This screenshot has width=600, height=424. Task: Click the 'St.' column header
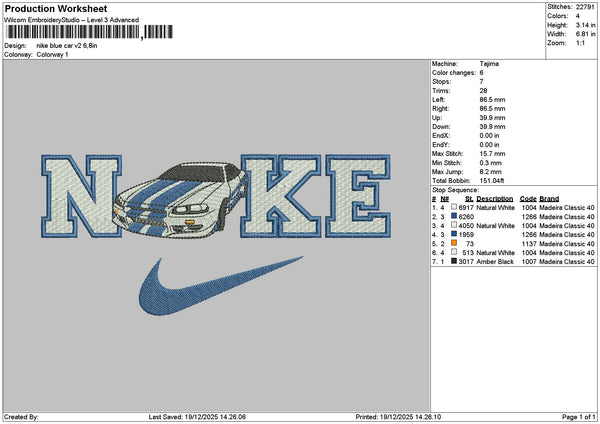point(469,199)
